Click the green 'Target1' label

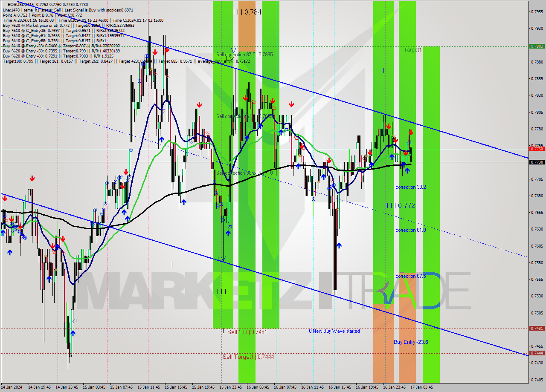pyautogui.click(x=413, y=50)
